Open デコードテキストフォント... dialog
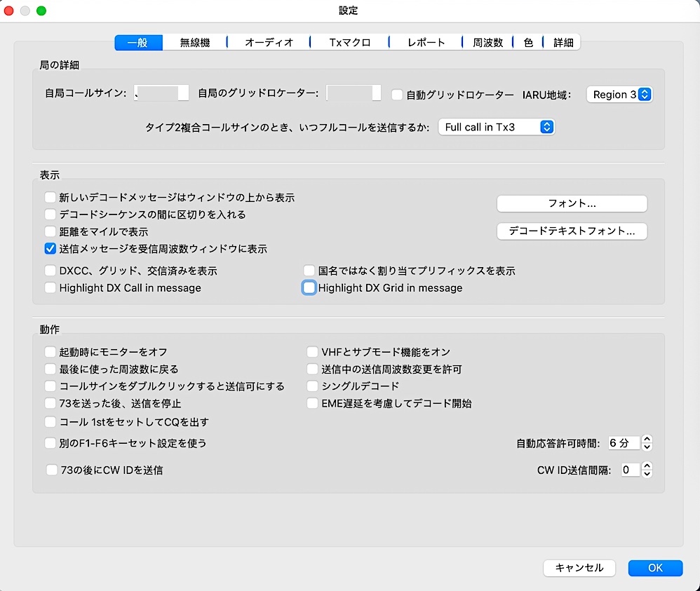This screenshot has width=700, height=591. click(x=572, y=231)
